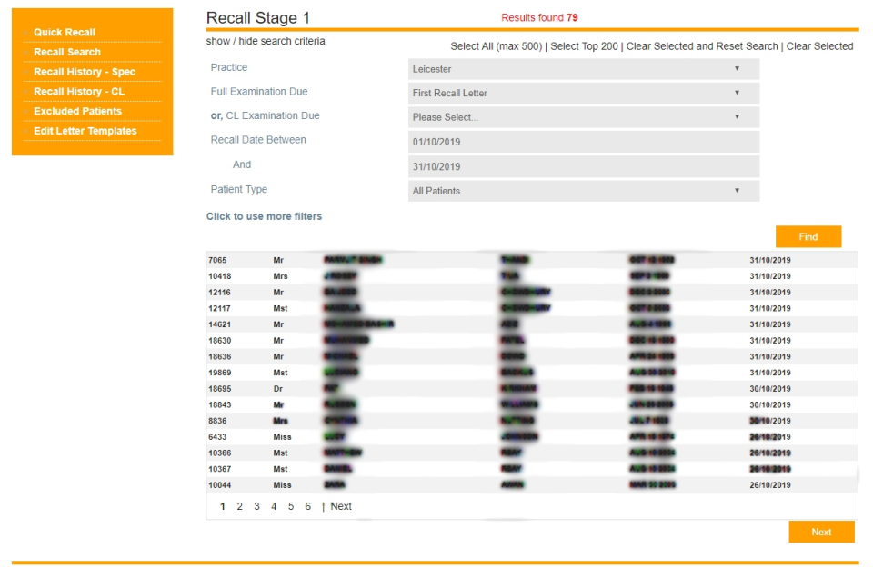Open Excluded Patients page
The width and height of the screenshot is (873, 588).
coord(77,111)
